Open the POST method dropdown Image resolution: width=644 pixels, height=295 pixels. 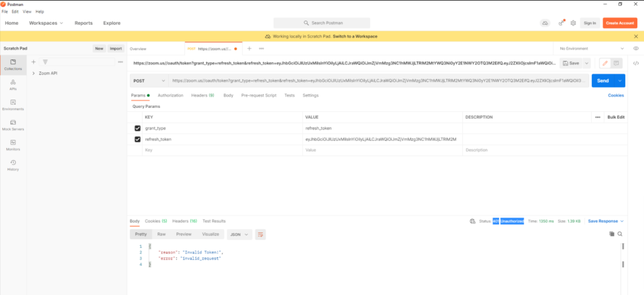(149, 81)
